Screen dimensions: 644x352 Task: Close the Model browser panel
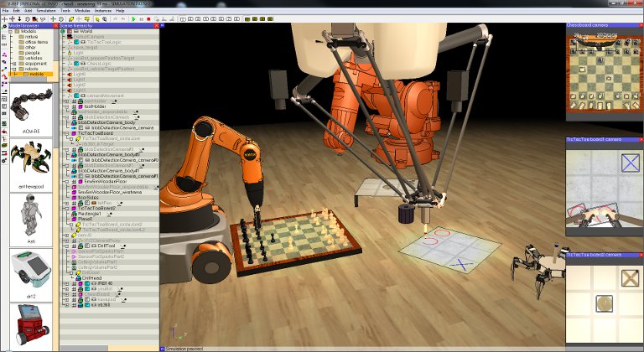pos(55,25)
